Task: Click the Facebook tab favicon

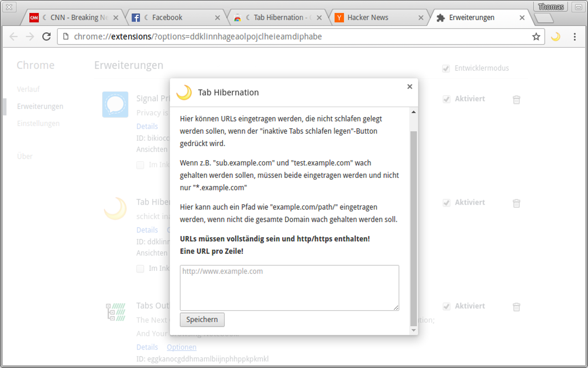Action: tap(136, 18)
